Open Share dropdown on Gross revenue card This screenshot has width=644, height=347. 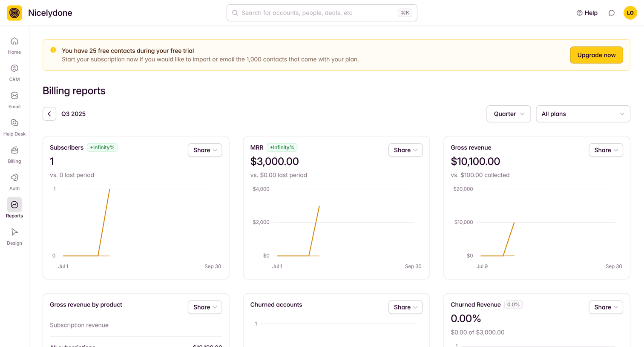pyautogui.click(x=606, y=150)
